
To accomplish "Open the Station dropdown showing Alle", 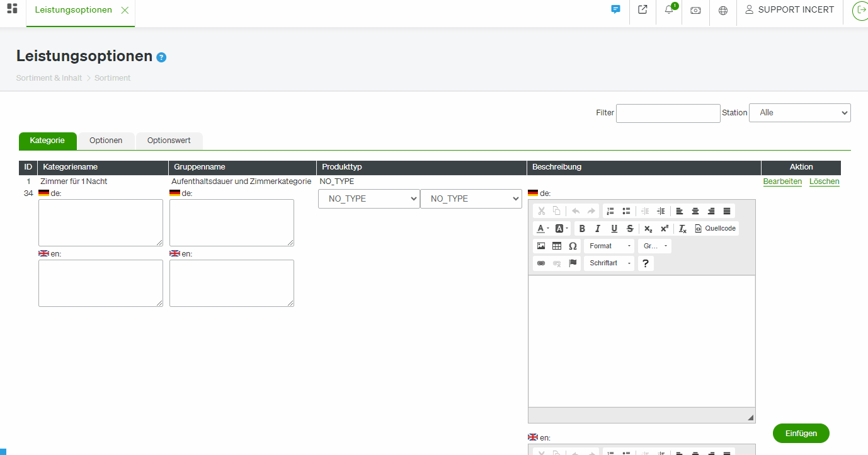I will (800, 113).
